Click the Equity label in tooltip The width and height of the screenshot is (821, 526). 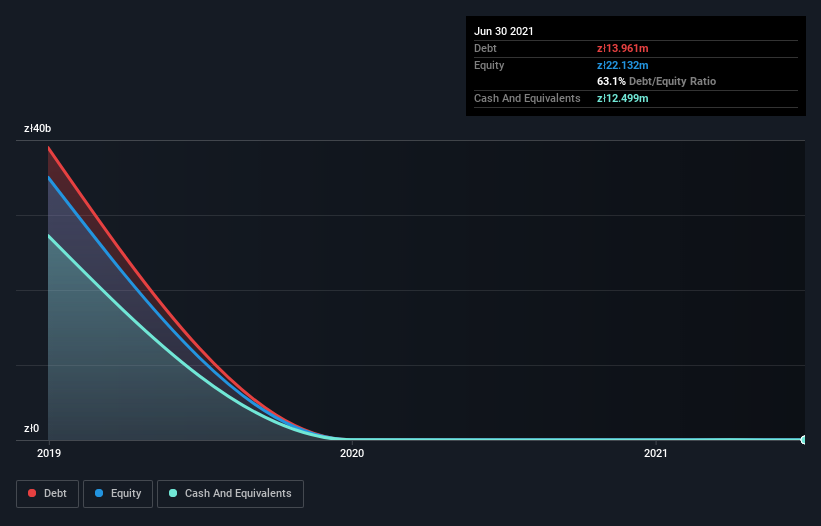point(489,65)
